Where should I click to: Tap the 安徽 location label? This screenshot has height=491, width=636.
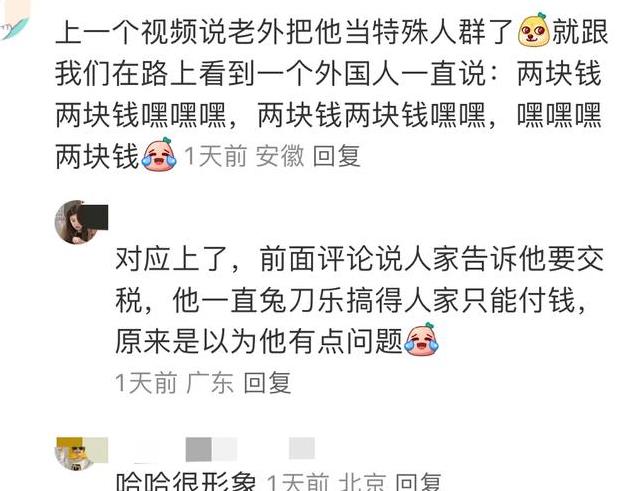[279, 156]
